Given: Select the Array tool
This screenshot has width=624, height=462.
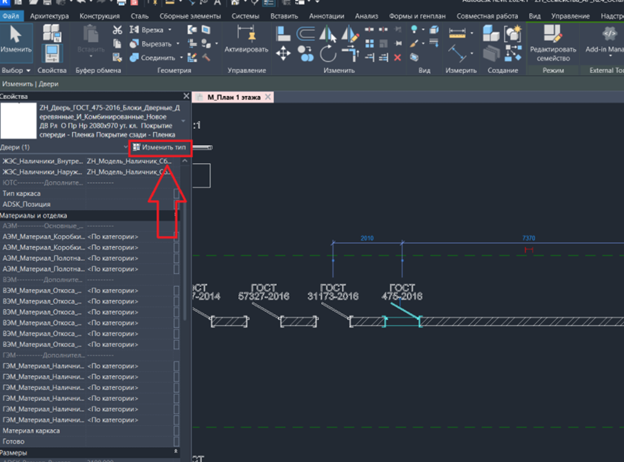Looking at the screenshot, I should (x=369, y=43).
